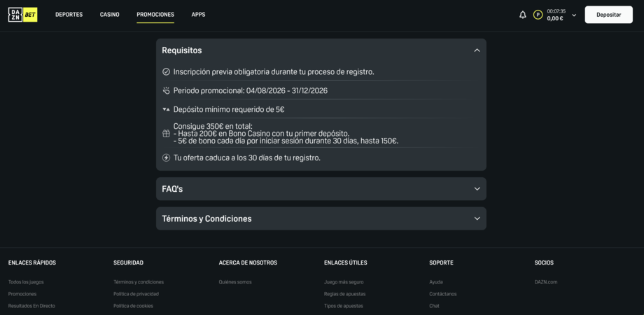Open the DEPORTES menu
This screenshot has height=315, width=644.
click(69, 15)
